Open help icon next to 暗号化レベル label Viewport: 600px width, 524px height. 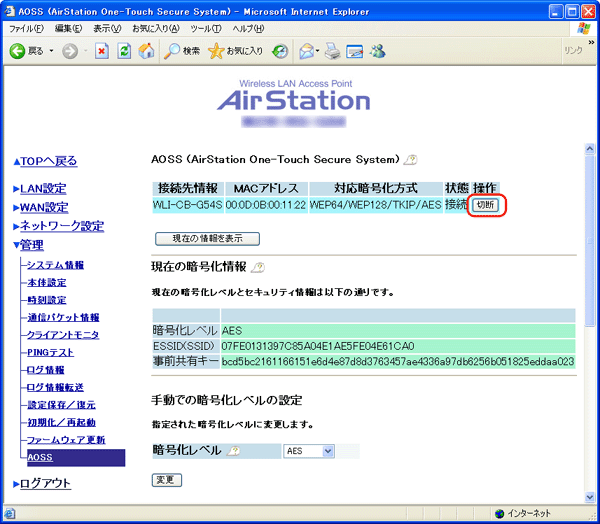233,451
